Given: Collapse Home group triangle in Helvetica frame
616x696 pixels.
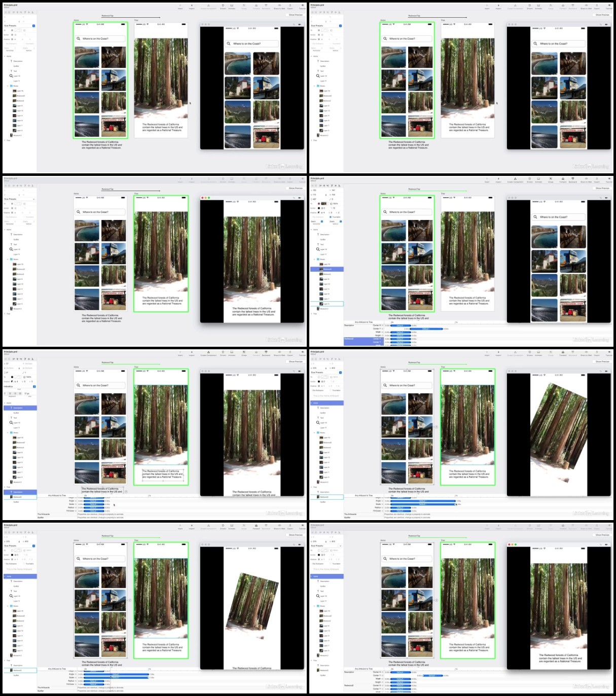Looking at the screenshot, I should point(4,403).
